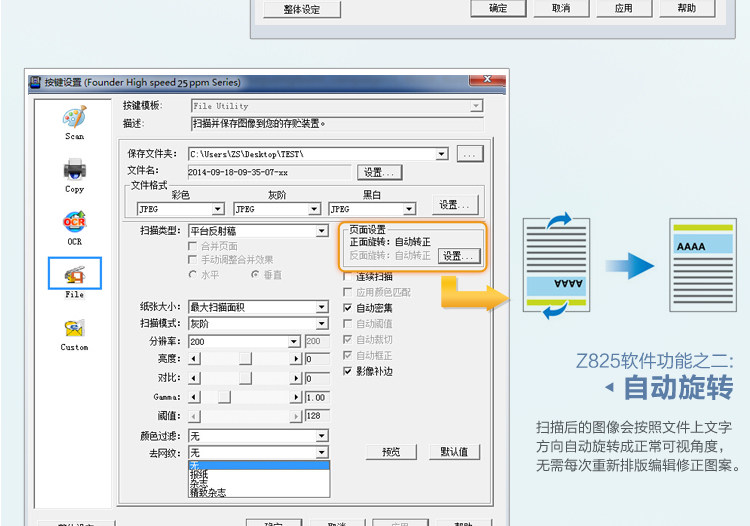Select the Copy printer icon

(75, 170)
